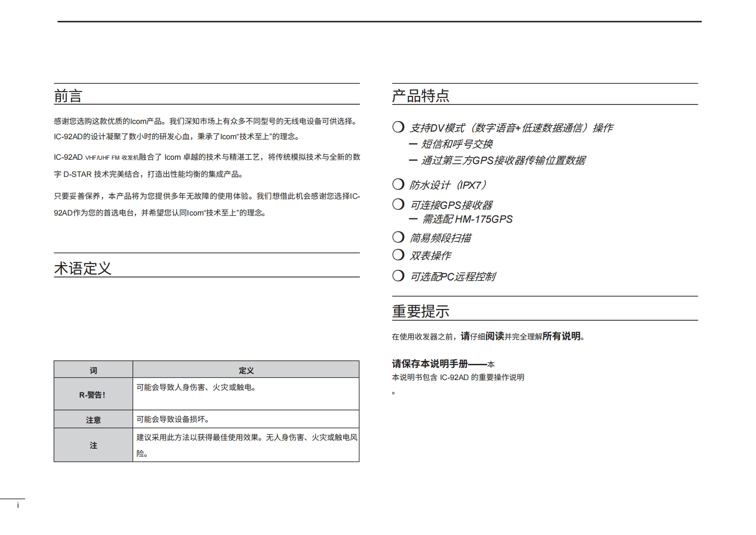Click the 前言 section heading

click(68, 96)
